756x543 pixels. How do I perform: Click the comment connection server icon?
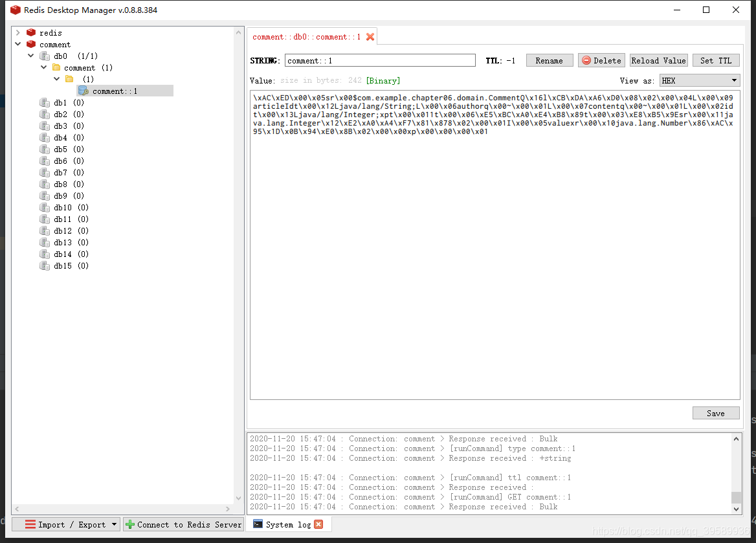tap(31, 44)
